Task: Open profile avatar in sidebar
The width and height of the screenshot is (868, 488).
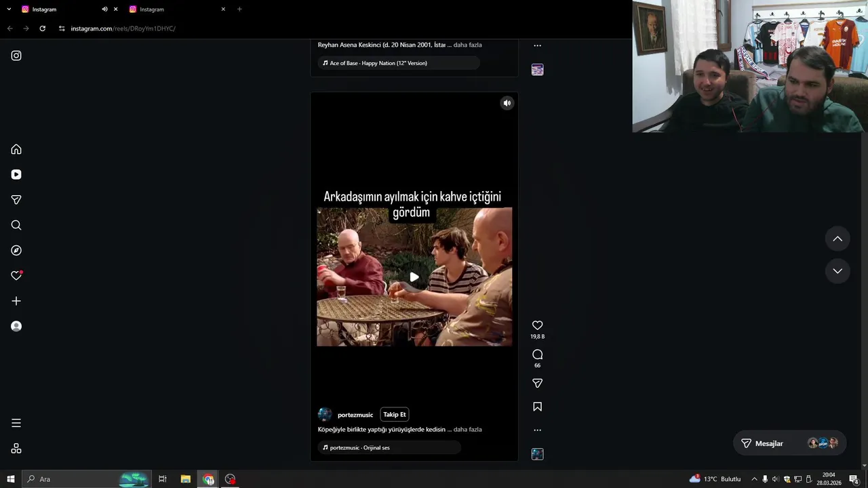Action: click(x=16, y=326)
